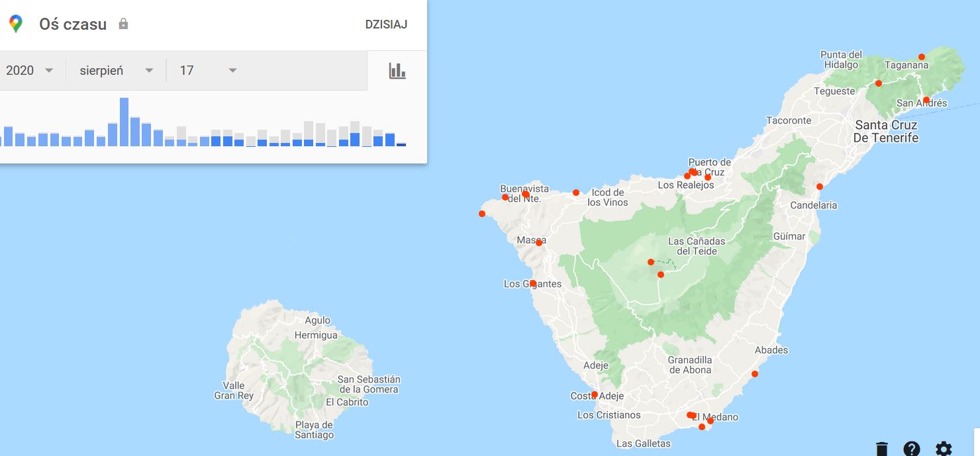Open the help question mark icon
Image resolution: width=980 pixels, height=456 pixels.
(x=912, y=449)
